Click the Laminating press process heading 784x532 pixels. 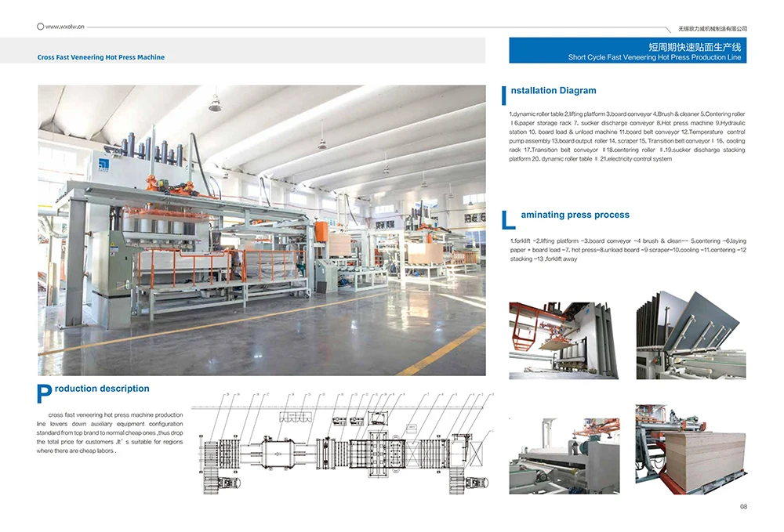tap(575, 215)
